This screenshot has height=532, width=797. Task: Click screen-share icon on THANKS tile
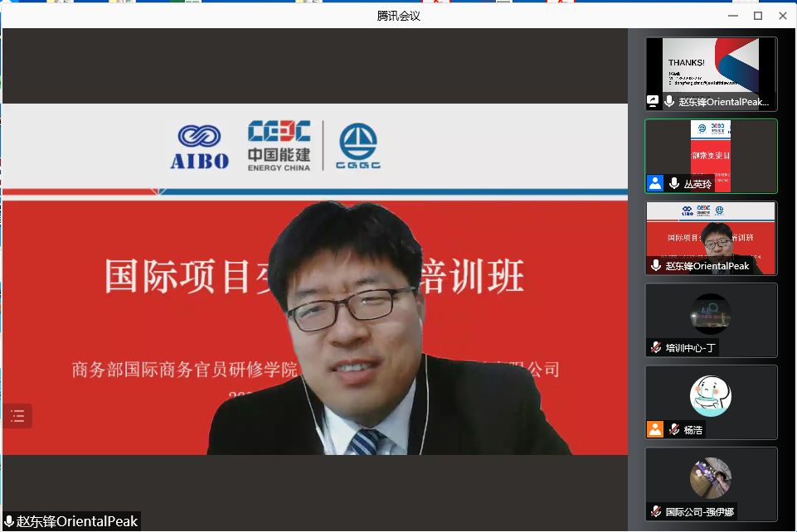tap(654, 102)
